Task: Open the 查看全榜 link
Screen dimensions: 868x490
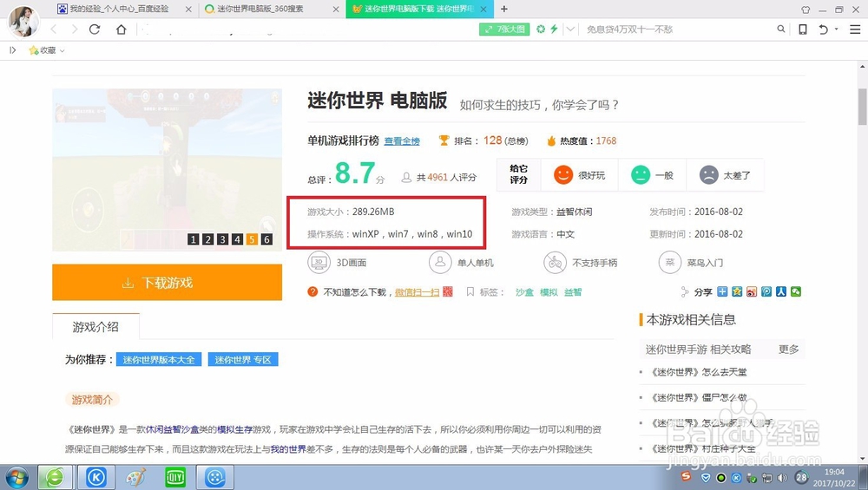Action: 402,141
